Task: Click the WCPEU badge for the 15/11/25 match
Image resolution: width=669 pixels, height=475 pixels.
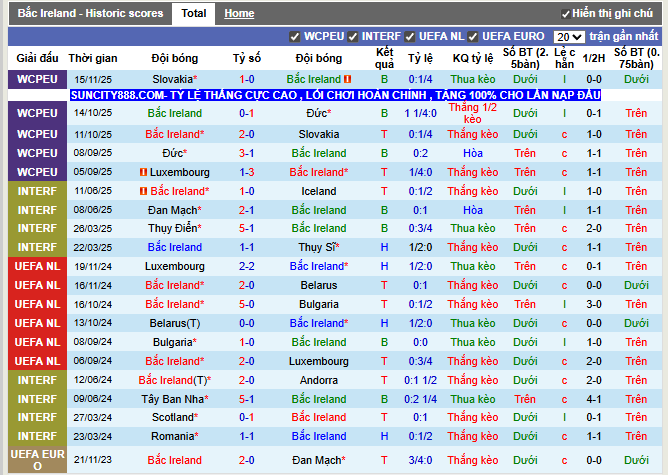Action: [x=37, y=79]
